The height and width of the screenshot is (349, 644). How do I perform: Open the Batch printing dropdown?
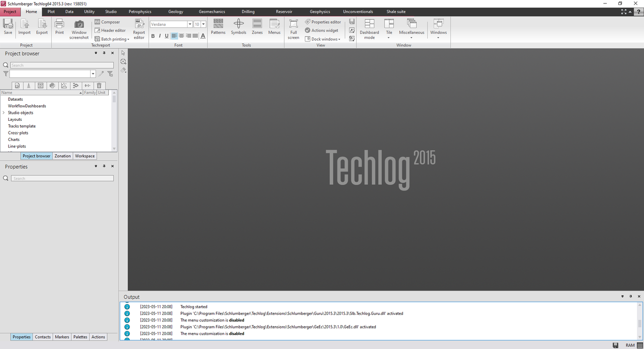pyautogui.click(x=112, y=39)
